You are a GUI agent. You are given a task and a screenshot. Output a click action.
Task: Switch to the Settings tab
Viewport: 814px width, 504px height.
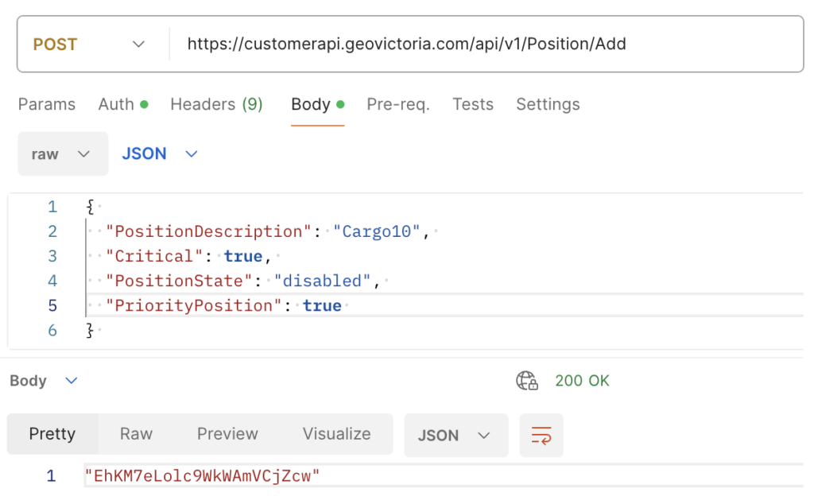548,104
